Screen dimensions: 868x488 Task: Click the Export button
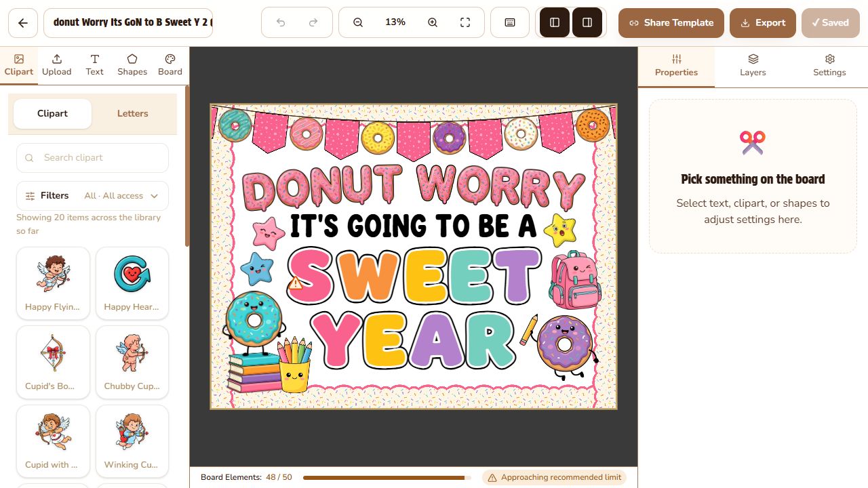(x=763, y=22)
